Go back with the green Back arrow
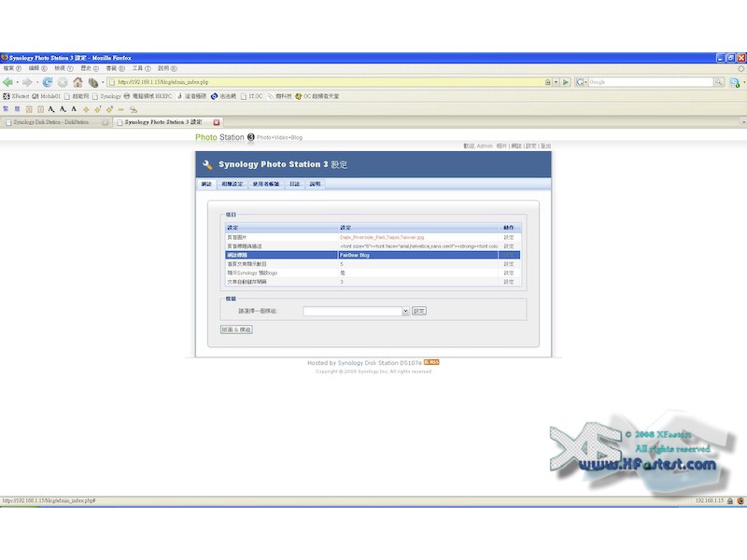Screen dimensions: 747x560 pos(7,82)
